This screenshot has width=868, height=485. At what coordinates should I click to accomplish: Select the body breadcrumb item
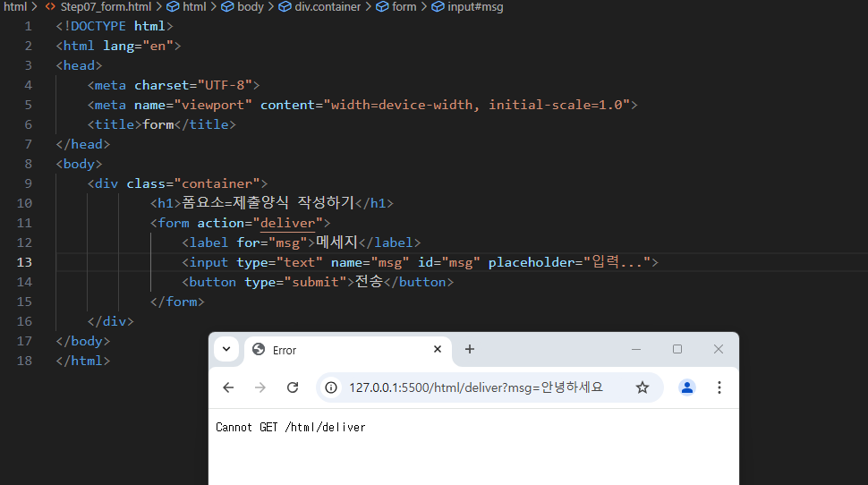[x=251, y=6]
